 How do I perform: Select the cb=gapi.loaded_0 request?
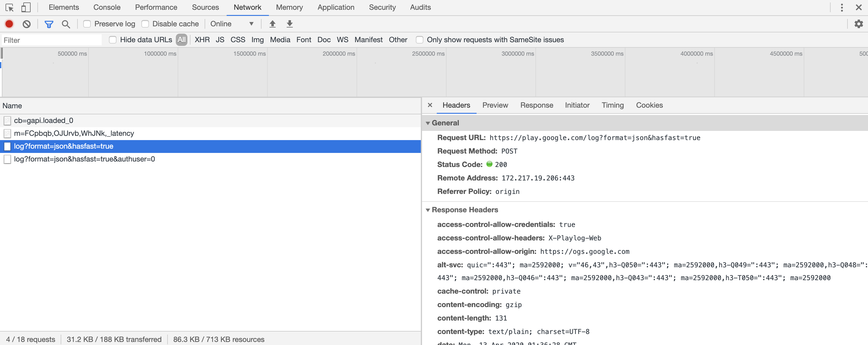(x=210, y=121)
